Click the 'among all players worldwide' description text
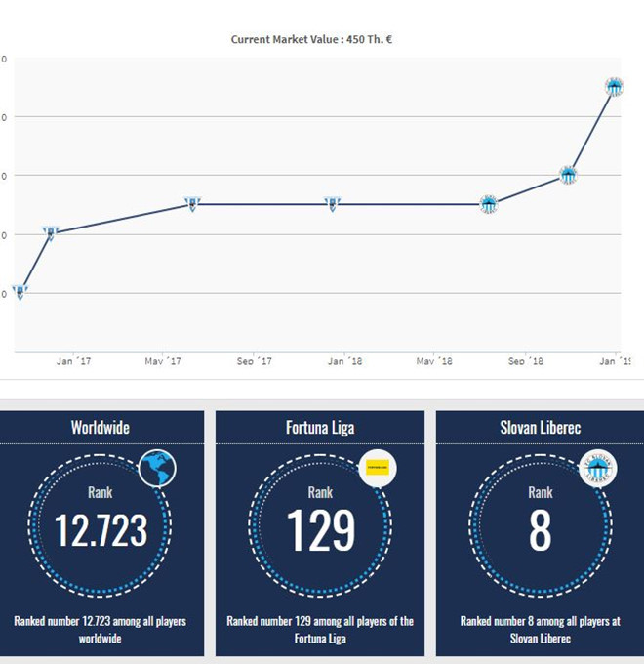644x664 pixels. 101,630
